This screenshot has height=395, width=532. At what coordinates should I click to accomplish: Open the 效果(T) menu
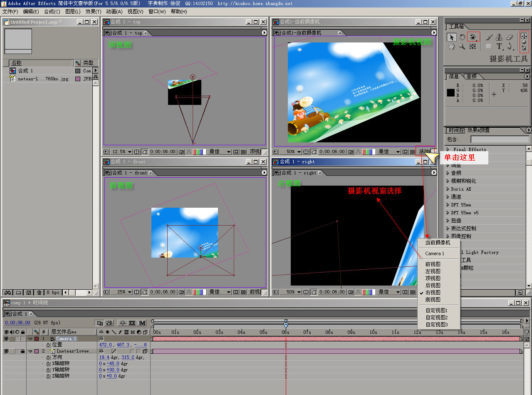[x=93, y=12]
